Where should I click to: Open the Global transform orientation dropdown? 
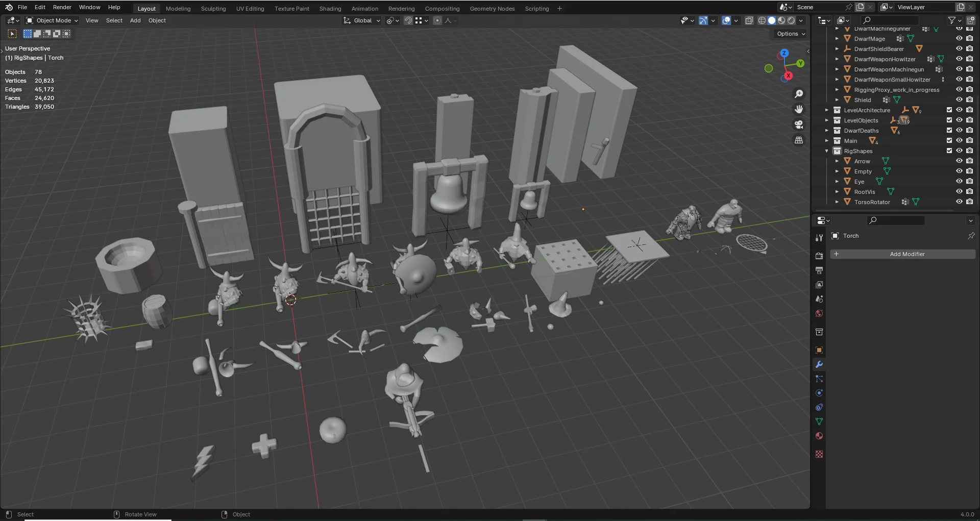point(362,20)
